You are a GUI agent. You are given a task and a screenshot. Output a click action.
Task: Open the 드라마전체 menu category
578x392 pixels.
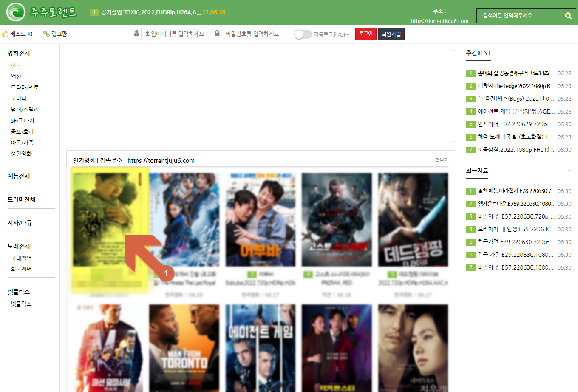(21, 199)
